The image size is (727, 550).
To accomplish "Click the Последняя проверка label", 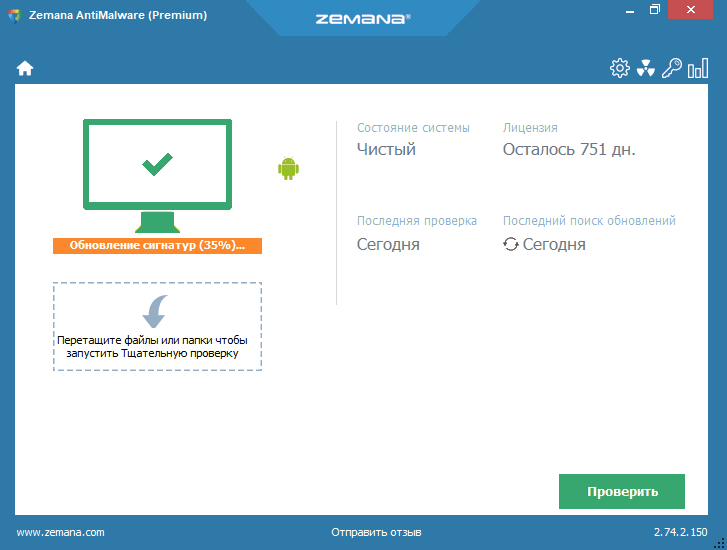I will point(417,221).
